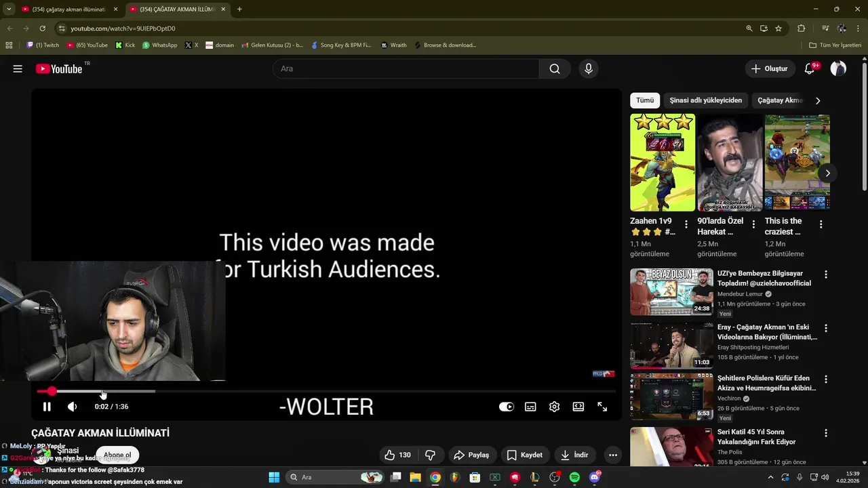Open the Zaahen 1v9 short thumbnail
This screenshot has height=488, width=868.
[663, 163]
